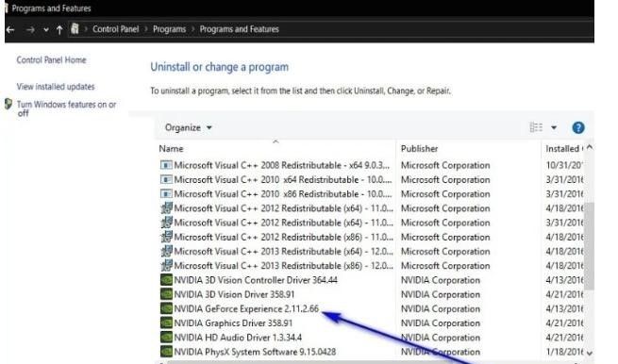Click Microsoft Corporation publisher for Visual C++ 2008

coord(445,165)
